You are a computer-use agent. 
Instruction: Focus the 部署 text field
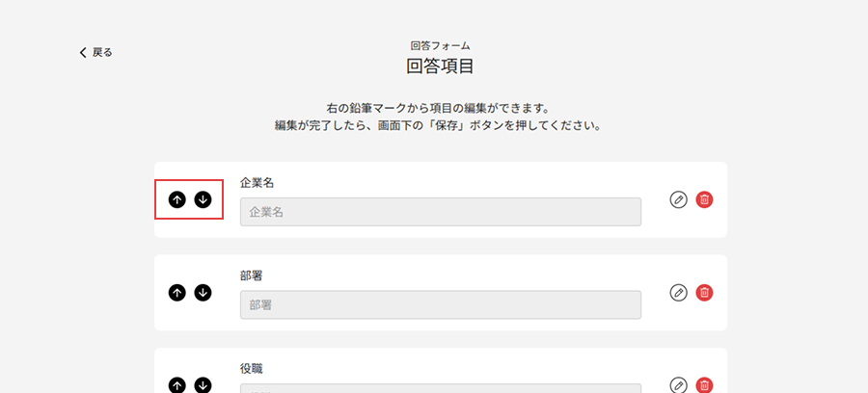(x=440, y=304)
